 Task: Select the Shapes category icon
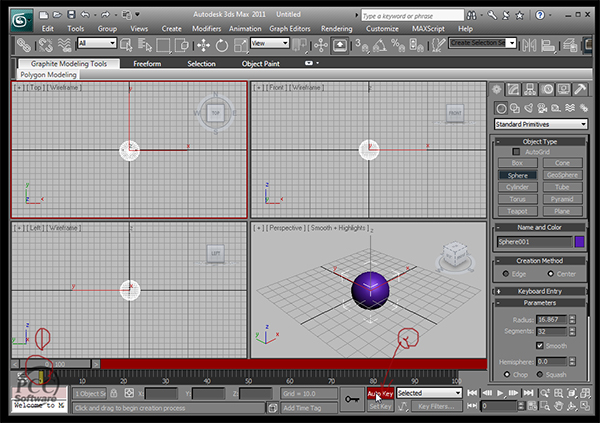coord(515,108)
